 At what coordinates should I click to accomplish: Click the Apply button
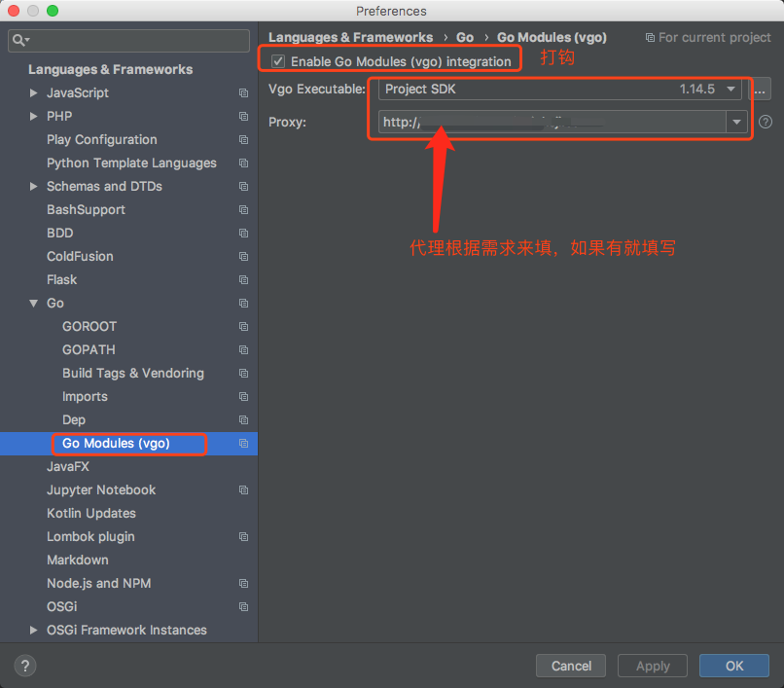(x=653, y=666)
